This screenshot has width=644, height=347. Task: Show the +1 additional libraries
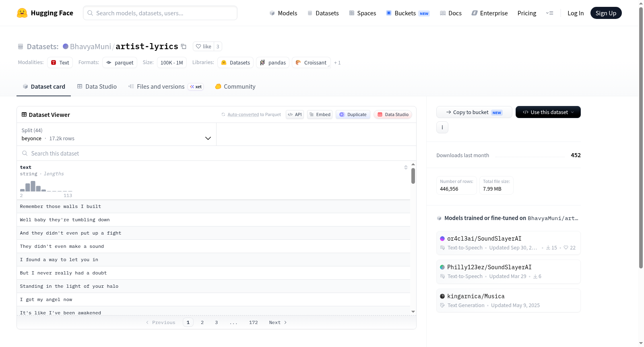pyautogui.click(x=337, y=62)
